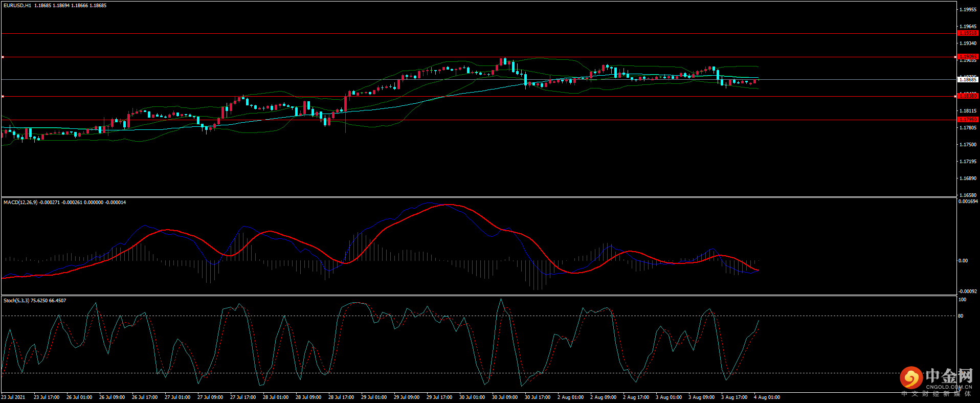
Task: Click the 2 Aug 09:00 time label
Action: coord(603,397)
